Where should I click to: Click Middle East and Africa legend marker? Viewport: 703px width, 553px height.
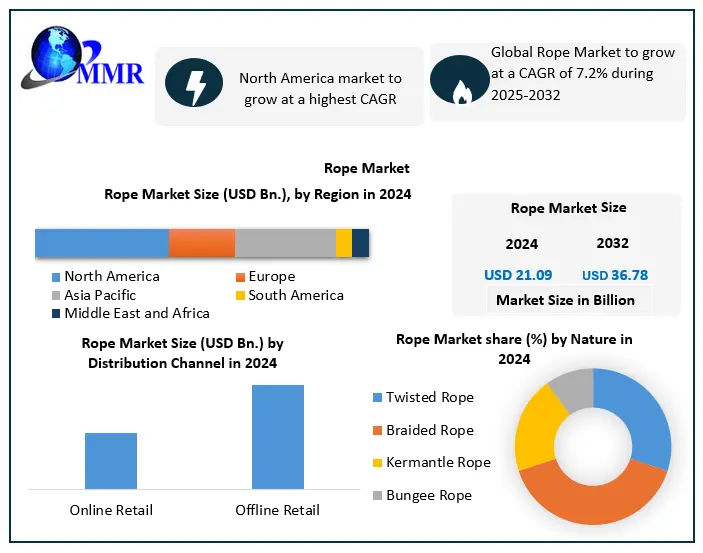coord(56,314)
